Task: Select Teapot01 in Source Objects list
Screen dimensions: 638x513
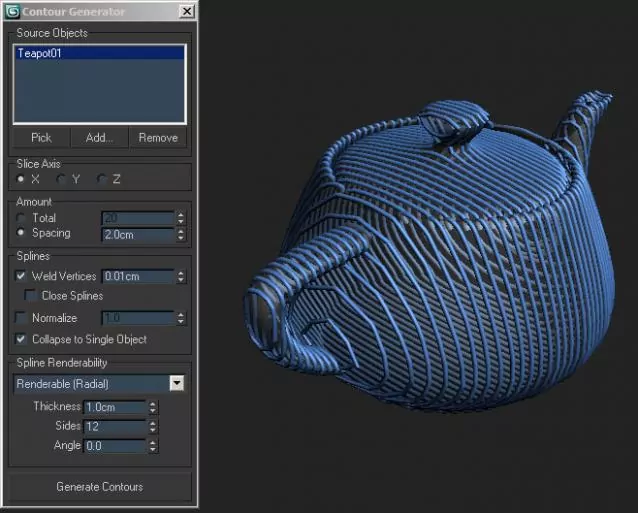Action: 40,53
